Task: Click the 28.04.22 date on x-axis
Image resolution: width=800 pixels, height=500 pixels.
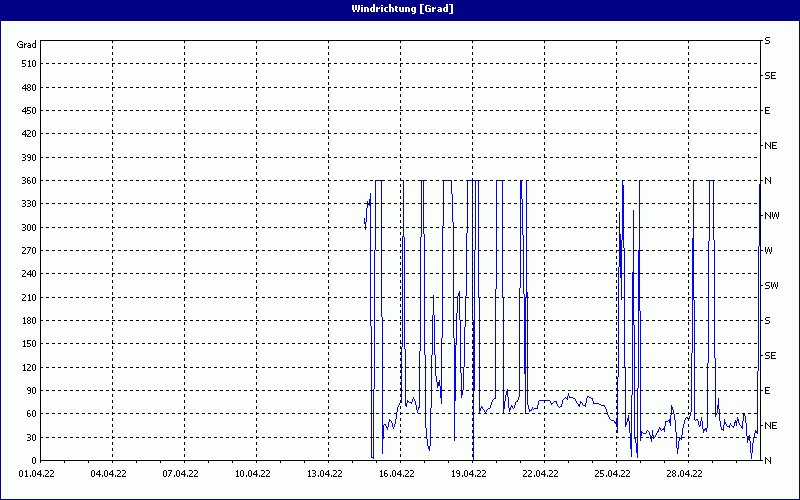Action: pyautogui.click(x=686, y=474)
